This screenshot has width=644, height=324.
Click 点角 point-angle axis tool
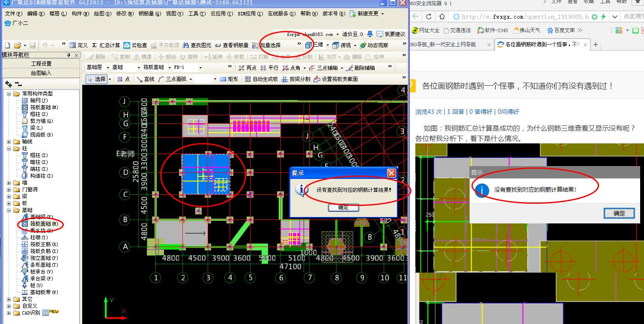pyautogui.click(x=292, y=68)
